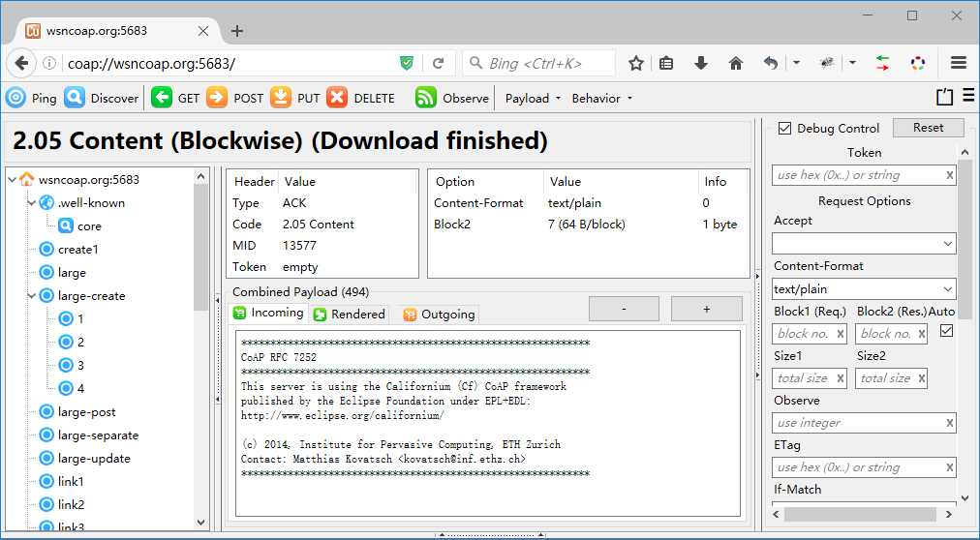Toggle the Debug Control checkbox
980x540 pixels.
pos(784,129)
